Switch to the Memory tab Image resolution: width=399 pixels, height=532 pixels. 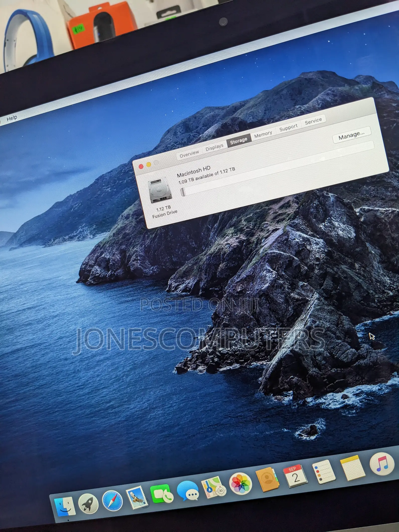[x=263, y=135]
